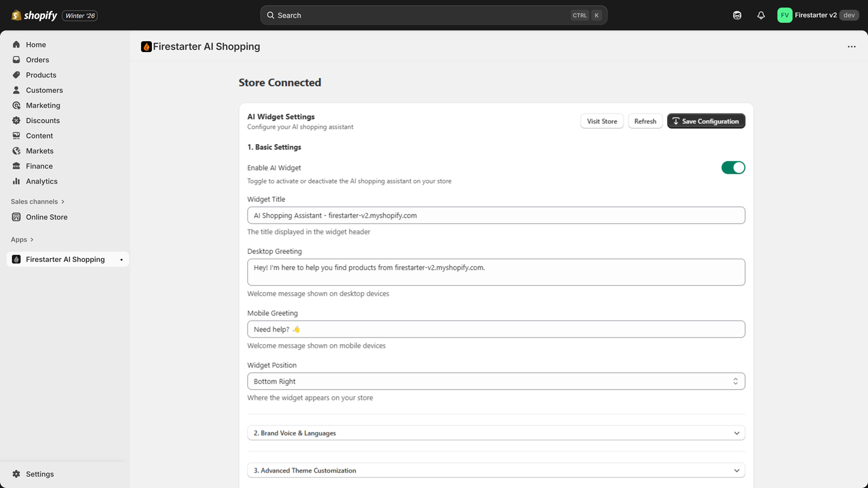Open the Analytics section

(x=42, y=181)
